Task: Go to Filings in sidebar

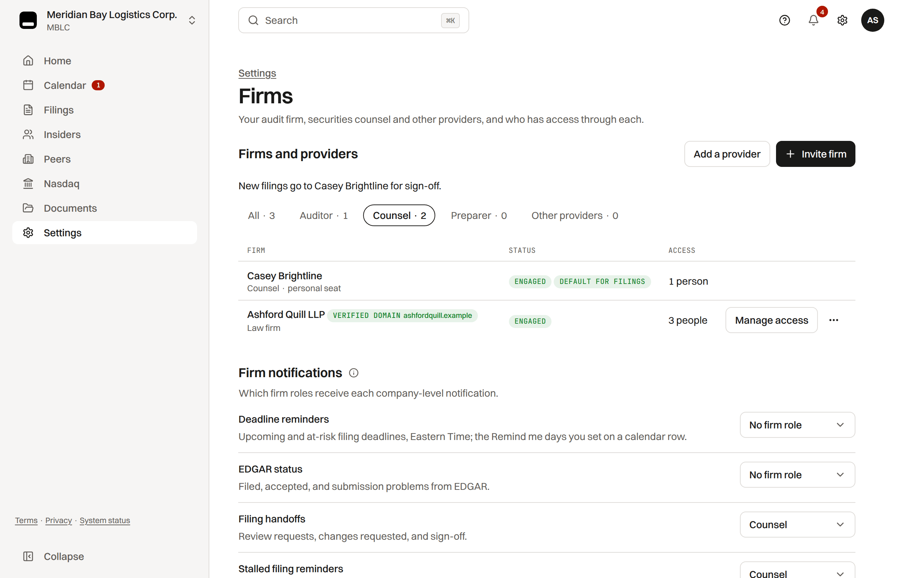Action: click(104, 110)
